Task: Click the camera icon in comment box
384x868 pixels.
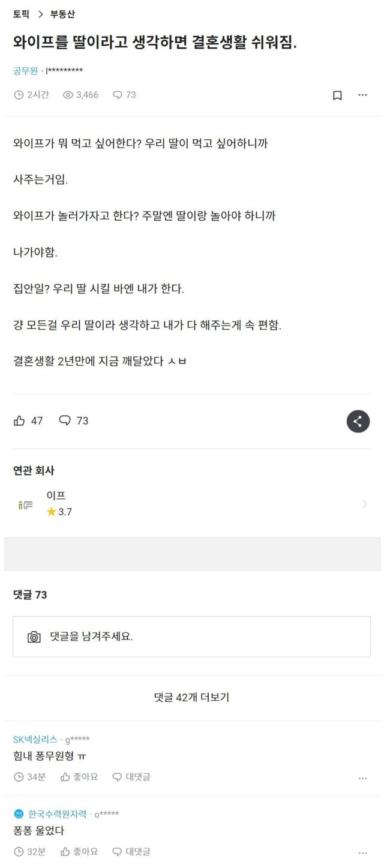Action: (x=34, y=637)
